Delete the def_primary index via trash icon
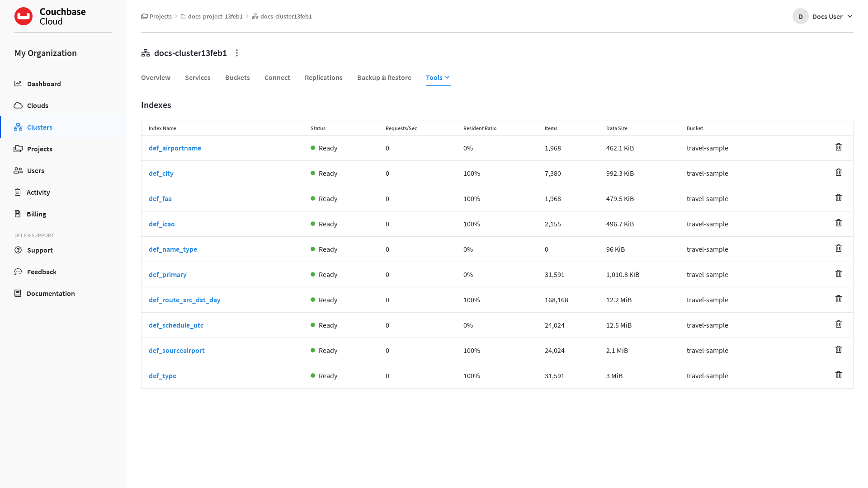Screen dimensions: 868x488 click(x=839, y=273)
